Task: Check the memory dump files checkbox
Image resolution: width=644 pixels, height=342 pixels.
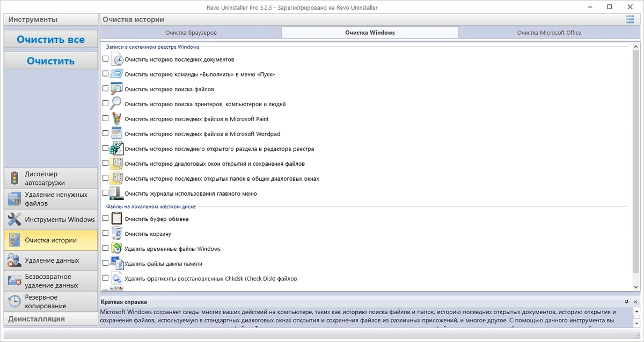Action: tap(105, 263)
